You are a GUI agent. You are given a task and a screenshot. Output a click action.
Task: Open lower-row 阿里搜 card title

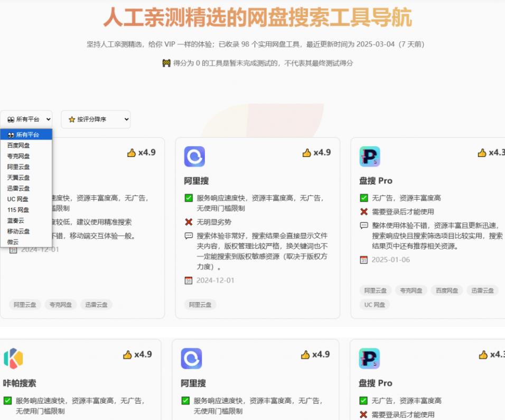(193, 383)
